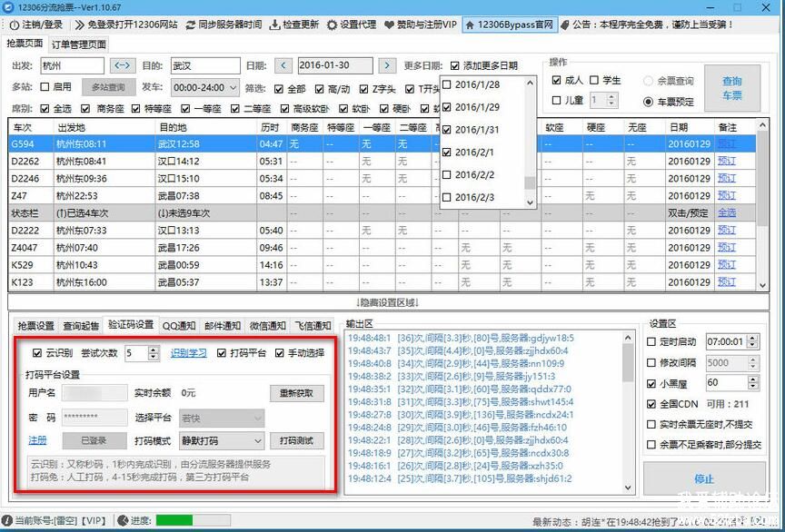Click the 出发 station input field
This screenshot has width=785, height=532.
(72, 65)
